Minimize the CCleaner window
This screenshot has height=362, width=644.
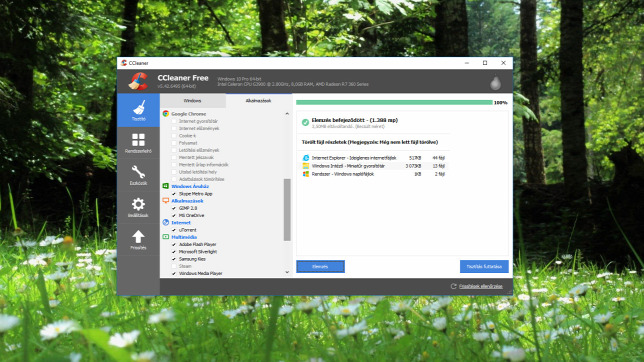pyautogui.click(x=467, y=63)
